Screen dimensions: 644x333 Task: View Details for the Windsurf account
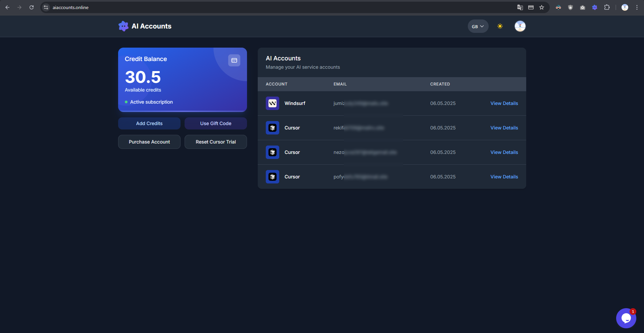point(504,103)
